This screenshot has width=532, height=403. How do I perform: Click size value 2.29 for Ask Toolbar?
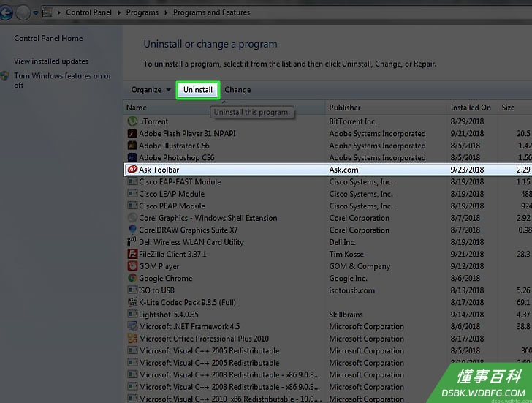523,170
